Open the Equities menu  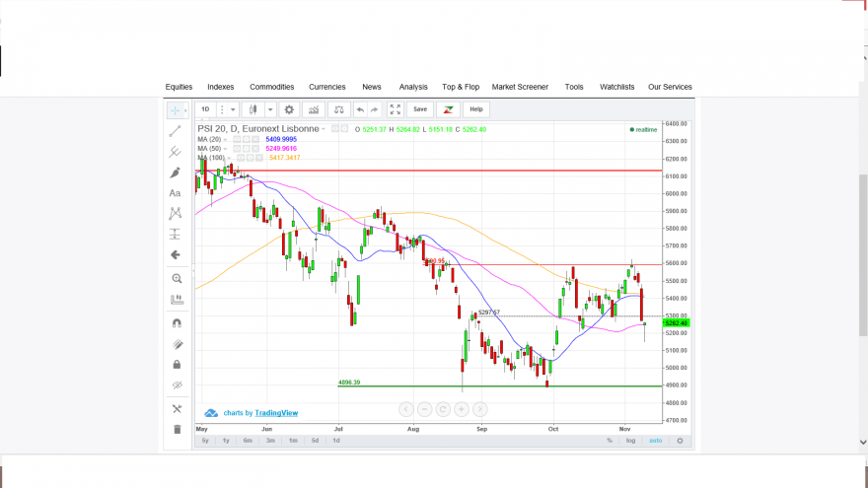coord(179,87)
